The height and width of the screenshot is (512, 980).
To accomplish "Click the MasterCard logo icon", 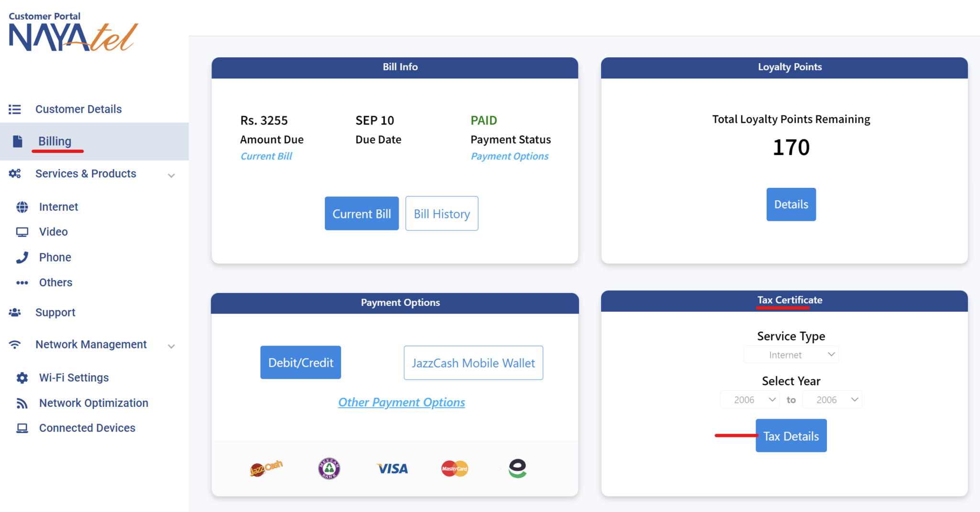I will [455, 468].
